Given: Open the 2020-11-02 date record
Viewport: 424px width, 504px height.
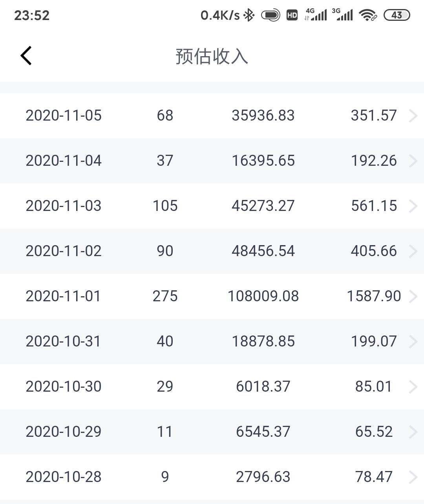Looking at the screenshot, I should coord(64,251).
